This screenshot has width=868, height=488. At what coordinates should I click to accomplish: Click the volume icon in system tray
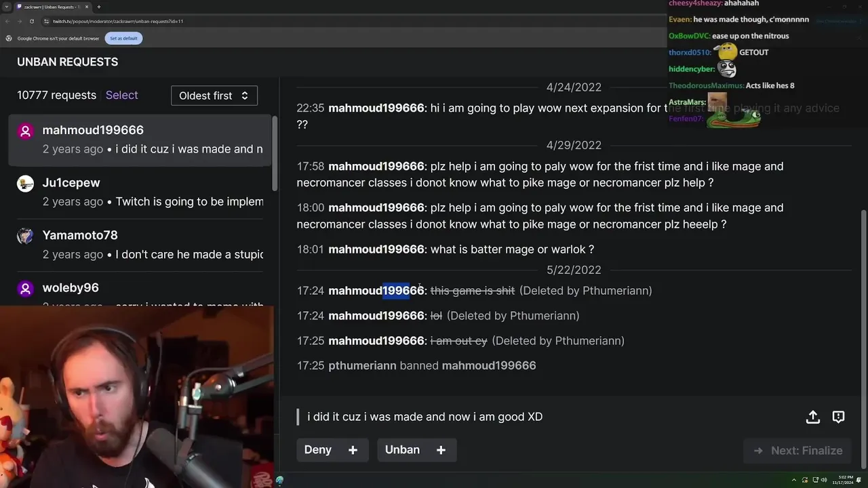tap(824, 480)
